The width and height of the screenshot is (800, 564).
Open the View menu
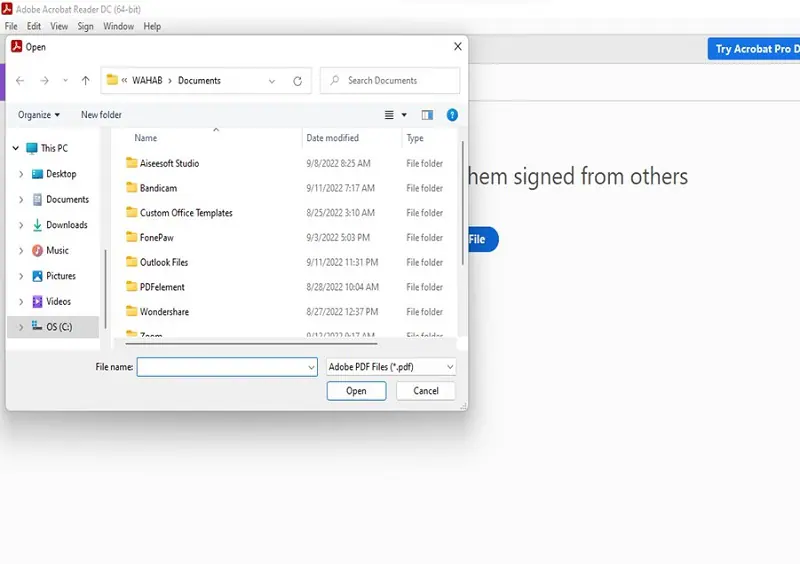(x=59, y=26)
